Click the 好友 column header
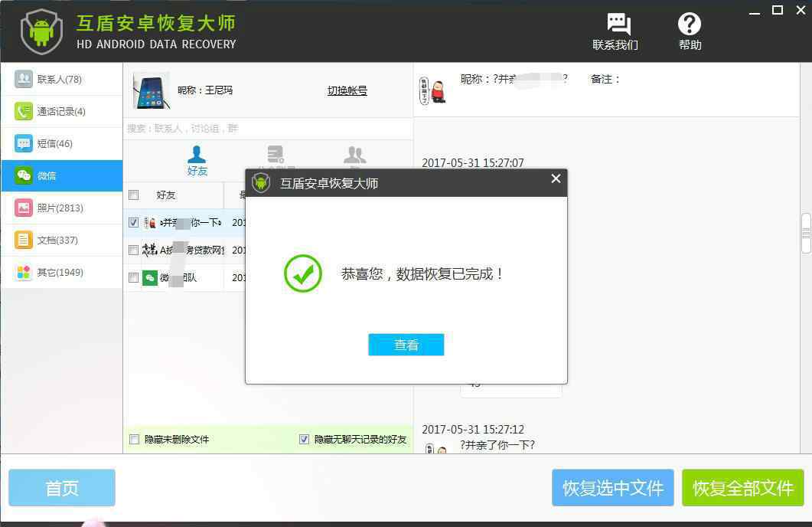This screenshot has height=527, width=812. [166, 195]
